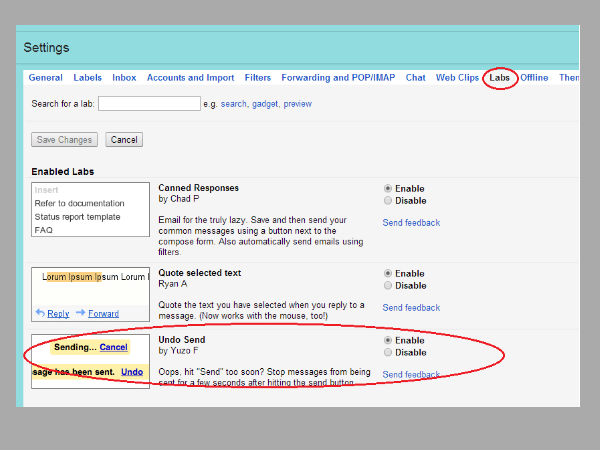The width and height of the screenshot is (600, 450).
Task: Open the Labels tab
Action: tap(87, 78)
